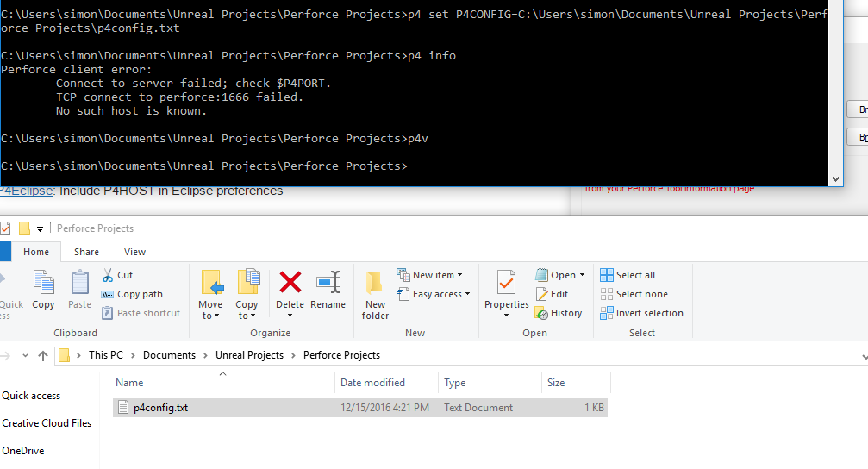
Task: Open file History in ribbon
Action: [x=559, y=313]
